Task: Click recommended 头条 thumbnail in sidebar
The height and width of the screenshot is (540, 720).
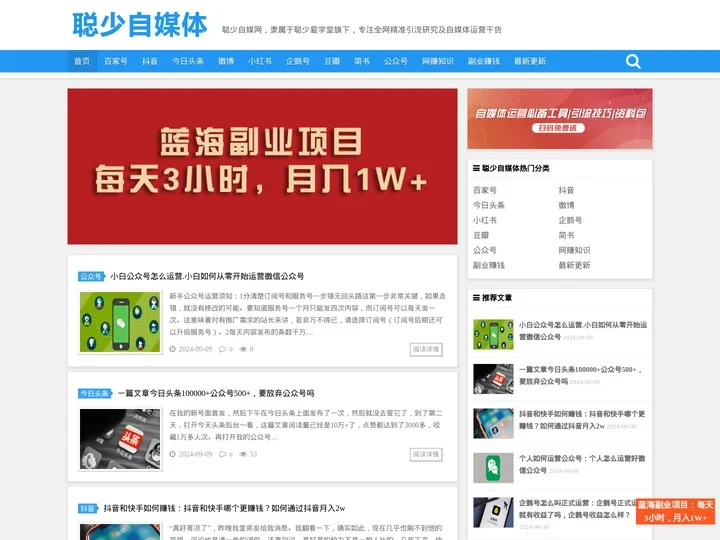Action: click(494, 379)
